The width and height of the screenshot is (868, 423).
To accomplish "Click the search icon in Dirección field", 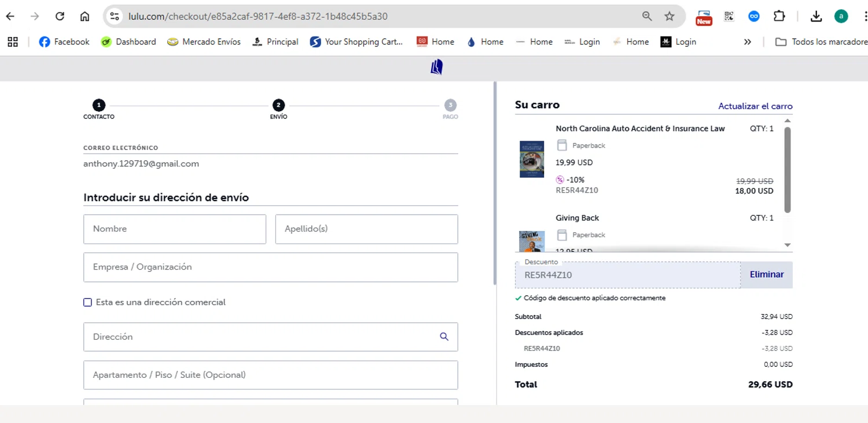I will coord(444,337).
